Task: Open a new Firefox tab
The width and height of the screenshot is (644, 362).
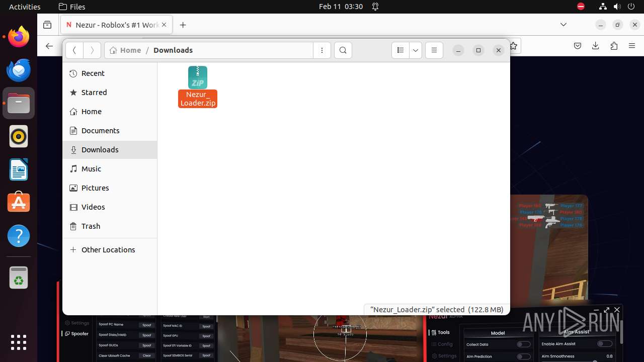Action: point(183,25)
